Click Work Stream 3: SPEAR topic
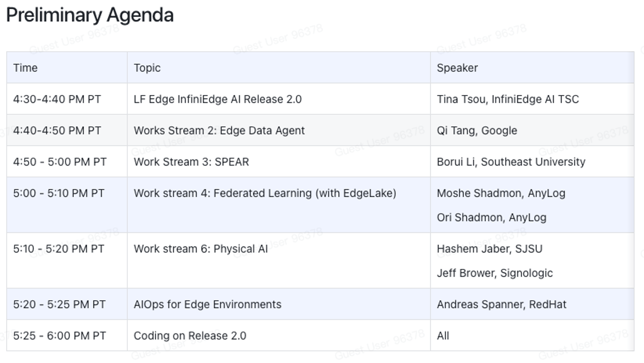The height and width of the screenshot is (363, 644). 191,162
